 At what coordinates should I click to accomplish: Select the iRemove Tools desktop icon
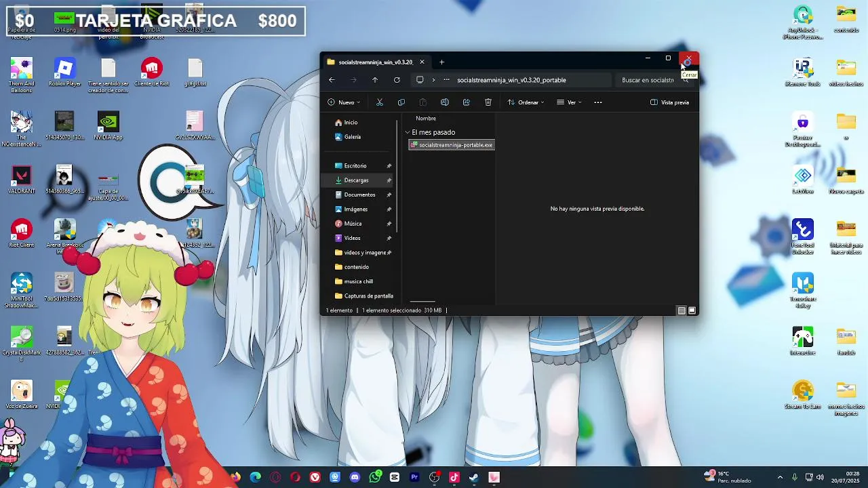[x=803, y=73]
